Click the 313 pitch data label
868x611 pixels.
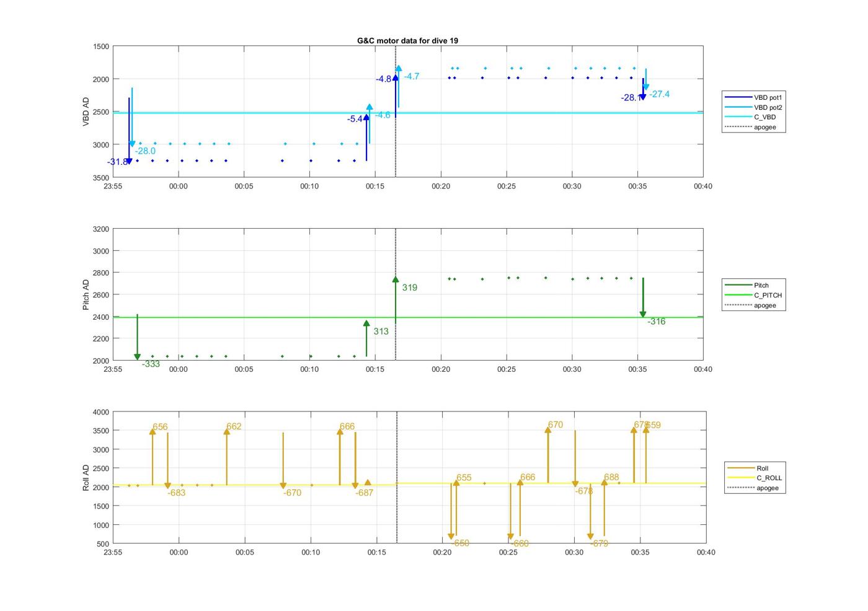pos(381,332)
